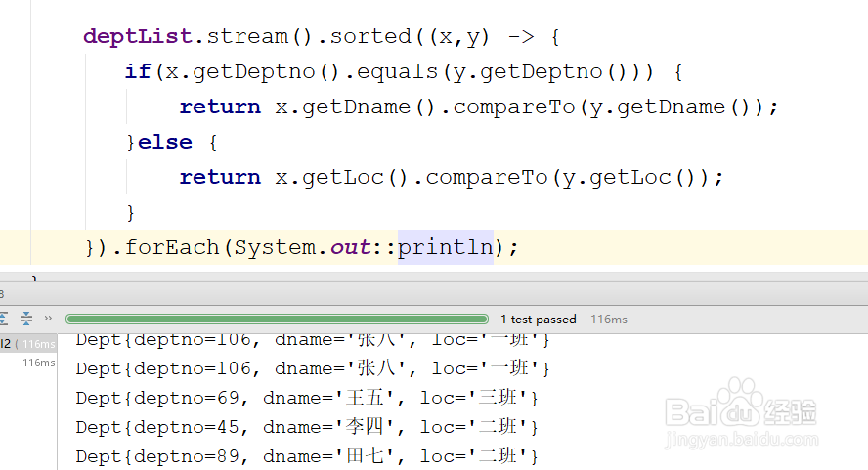Click the root test node with 116ms time
Viewport: 868px width, 470px height.
pos(27,344)
